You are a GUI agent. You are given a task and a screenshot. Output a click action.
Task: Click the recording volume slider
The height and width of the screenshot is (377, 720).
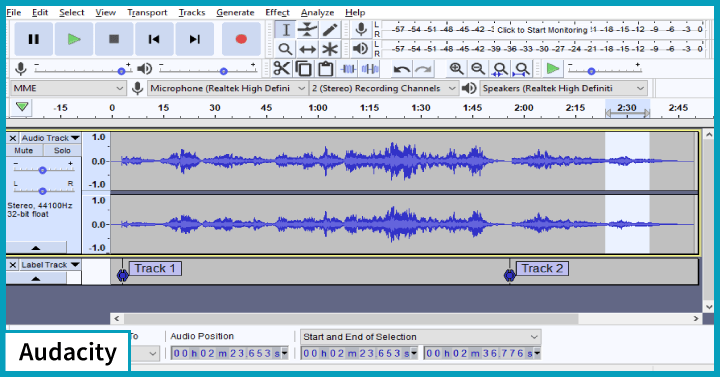pyautogui.click(x=83, y=70)
